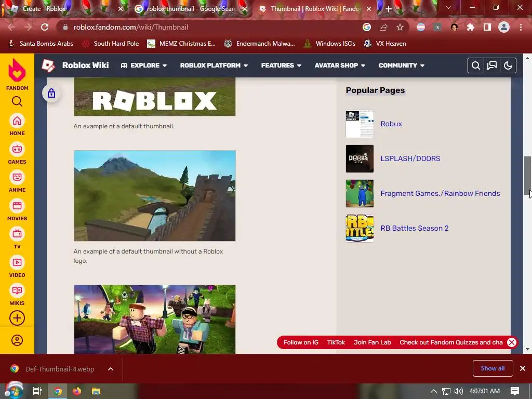
Task: Open the castle landscape thumbnail image
Action: (x=155, y=196)
